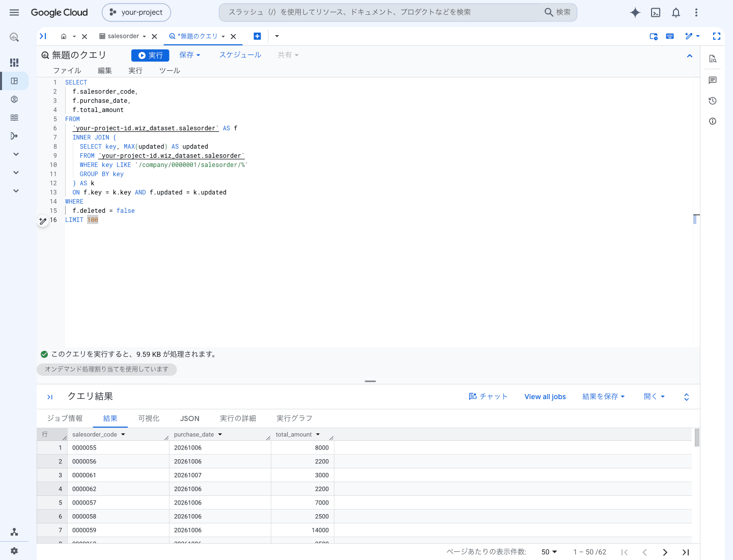Open the 実行グラフ tab
This screenshot has height=560, width=733.
(x=294, y=418)
